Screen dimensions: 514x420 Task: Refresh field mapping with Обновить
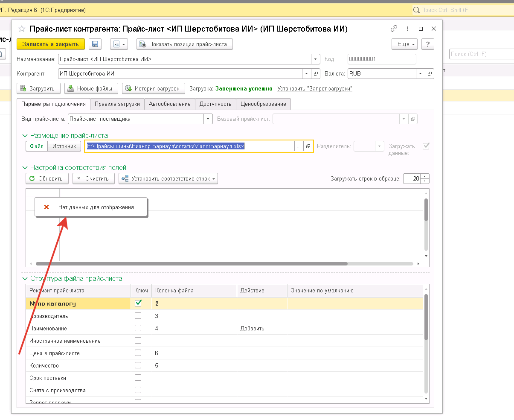[46, 178]
